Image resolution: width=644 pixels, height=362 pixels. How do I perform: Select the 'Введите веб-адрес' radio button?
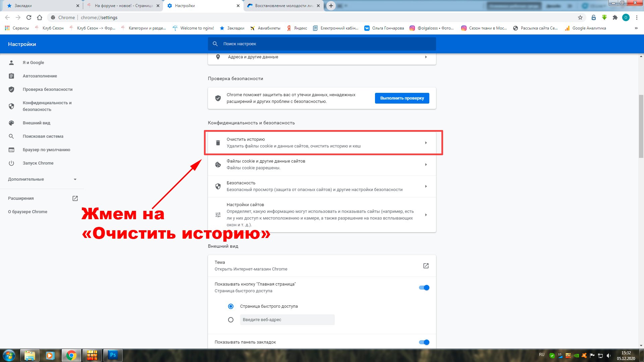[230, 319]
